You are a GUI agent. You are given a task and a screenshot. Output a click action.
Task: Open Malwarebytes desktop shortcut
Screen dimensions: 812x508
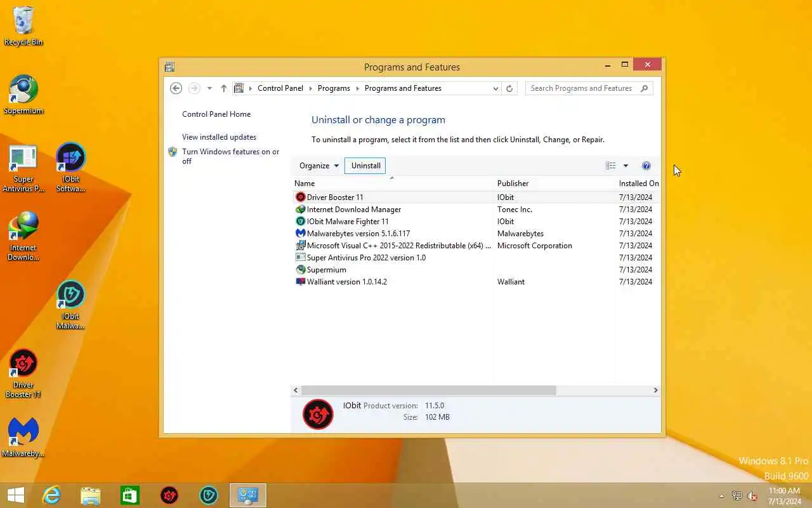23,438
